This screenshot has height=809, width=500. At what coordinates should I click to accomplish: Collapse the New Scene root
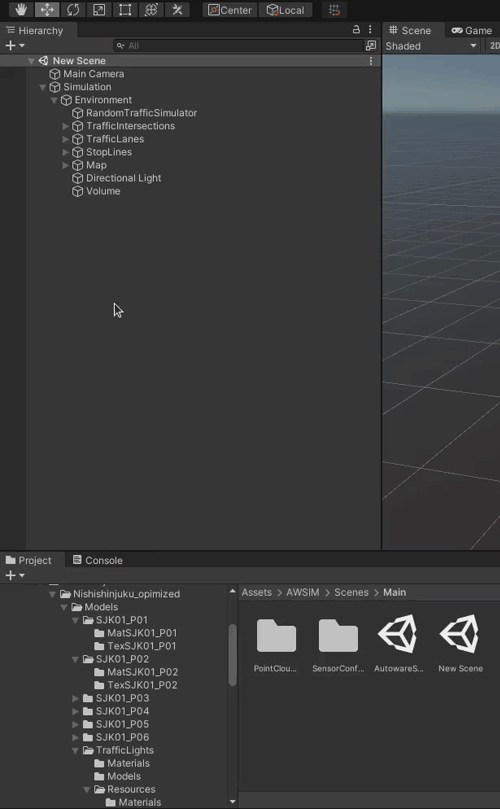coord(31,61)
